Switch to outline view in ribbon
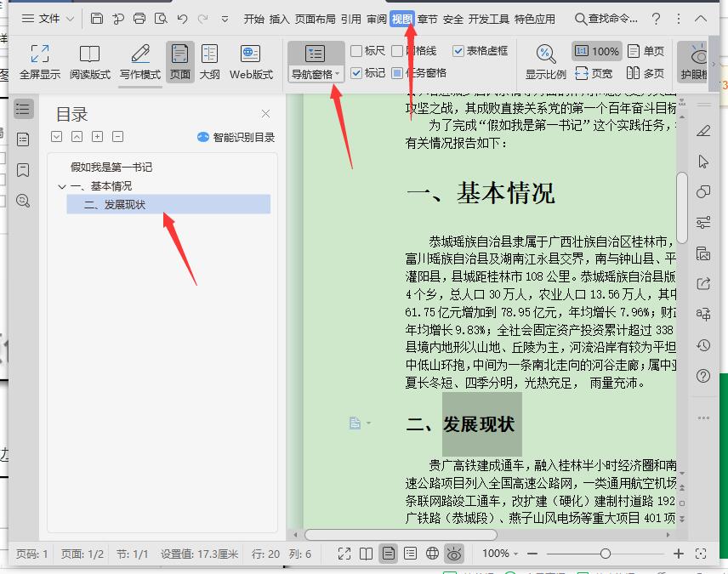 click(x=209, y=62)
